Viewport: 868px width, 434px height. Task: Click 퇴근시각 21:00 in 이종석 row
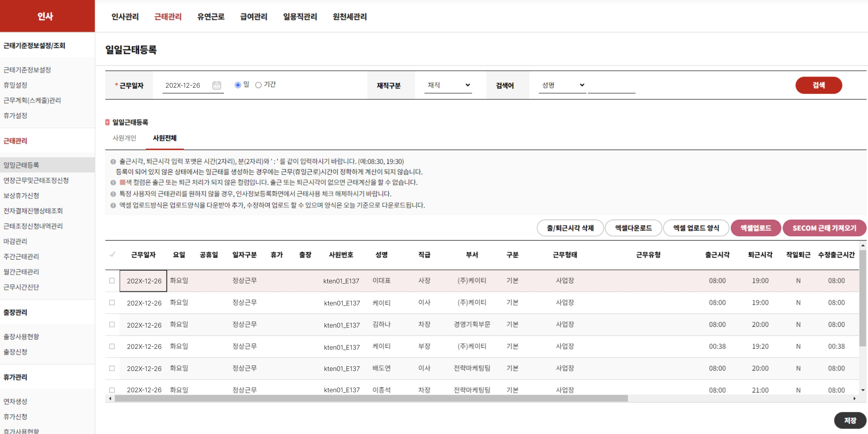click(x=760, y=390)
